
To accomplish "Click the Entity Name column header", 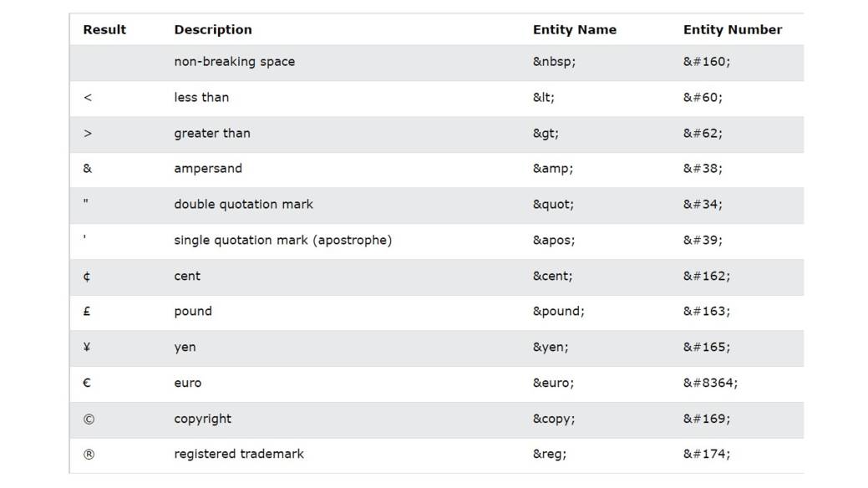I will pyautogui.click(x=574, y=30).
